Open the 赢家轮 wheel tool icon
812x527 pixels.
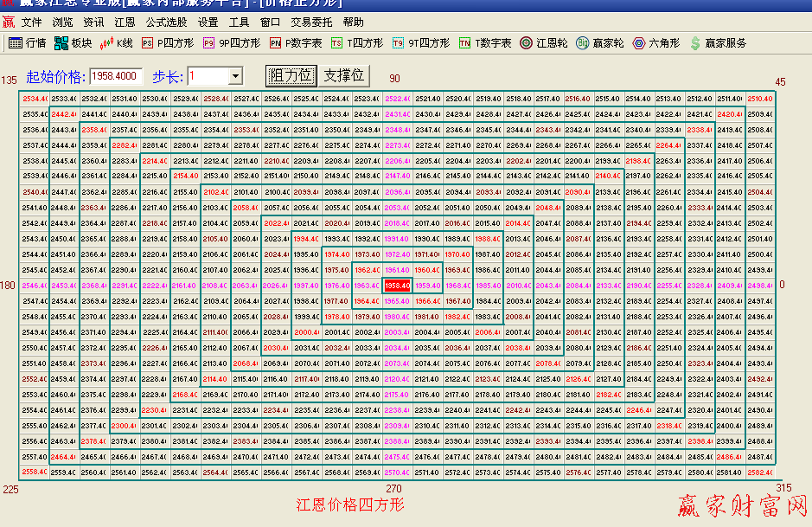point(582,42)
